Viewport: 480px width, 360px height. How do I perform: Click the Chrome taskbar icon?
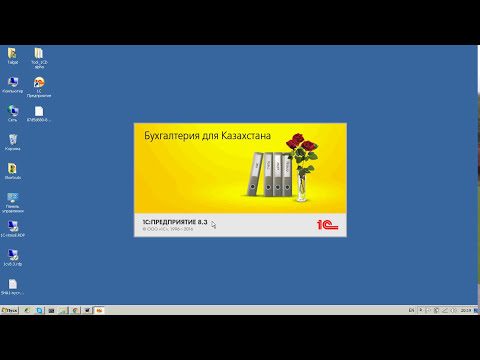pos(75,310)
